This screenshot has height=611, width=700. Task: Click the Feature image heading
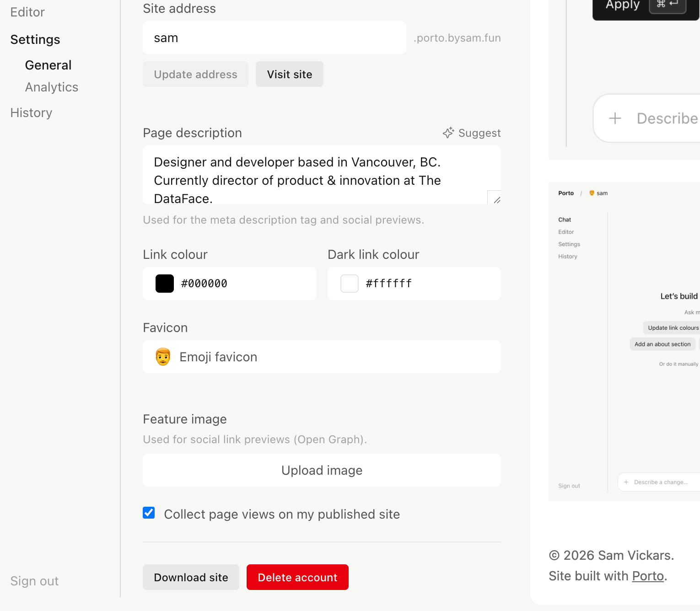pyautogui.click(x=185, y=419)
